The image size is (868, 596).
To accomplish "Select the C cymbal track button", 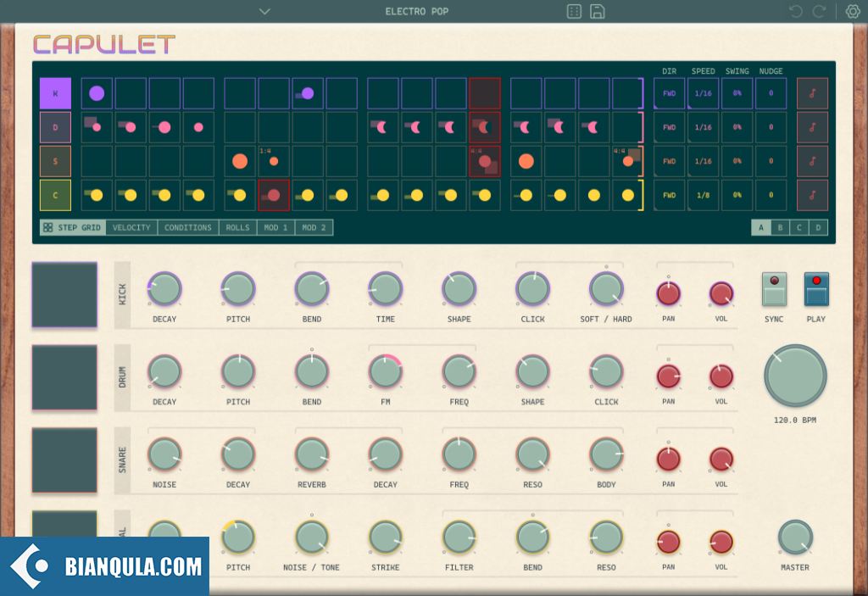I will click(x=55, y=195).
